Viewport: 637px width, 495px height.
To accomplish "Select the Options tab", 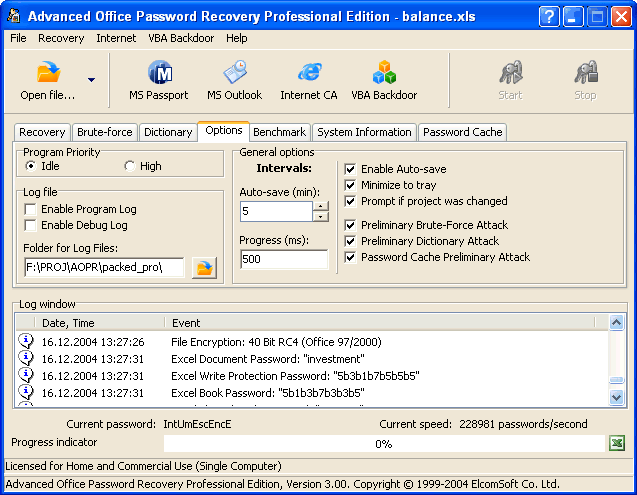I will tap(224, 131).
